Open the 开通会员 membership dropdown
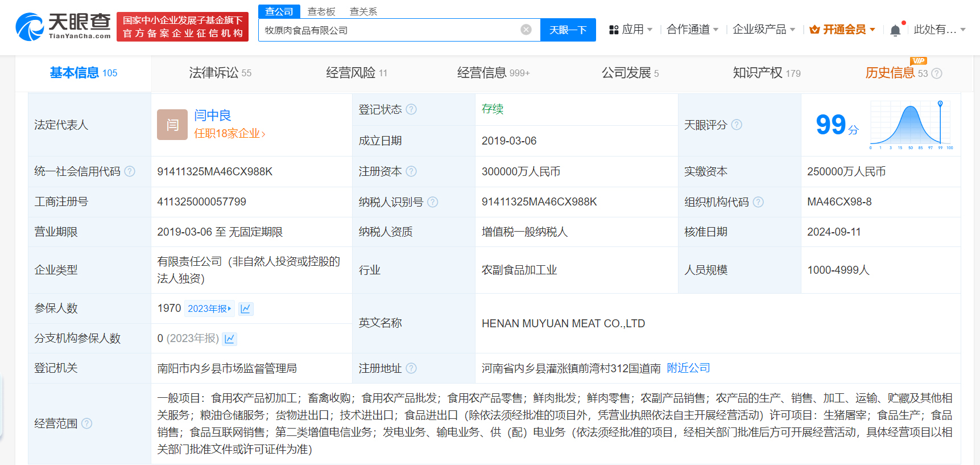Viewport: 980px width, 465px height. 842,30
